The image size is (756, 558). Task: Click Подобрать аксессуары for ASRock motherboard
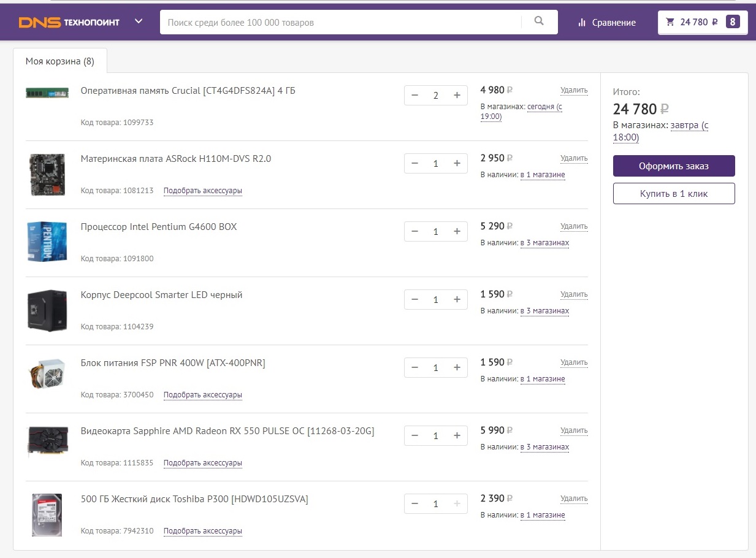[203, 191]
